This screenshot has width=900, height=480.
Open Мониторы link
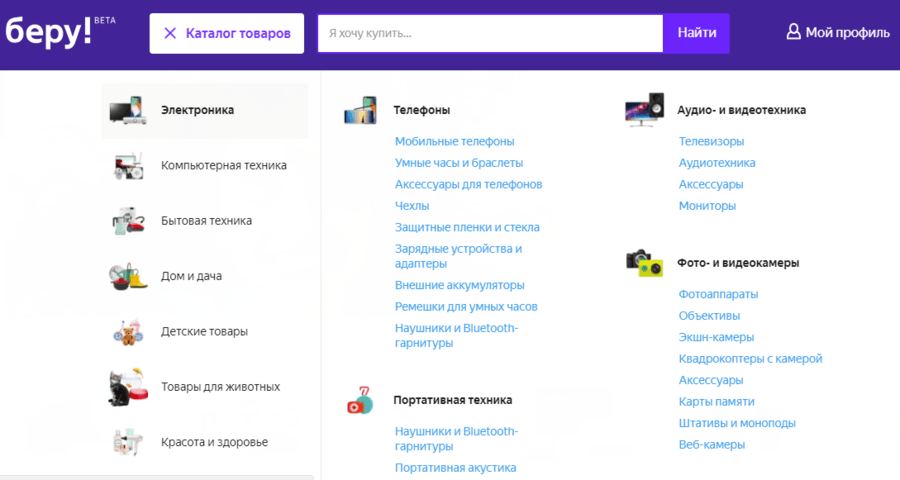click(707, 206)
